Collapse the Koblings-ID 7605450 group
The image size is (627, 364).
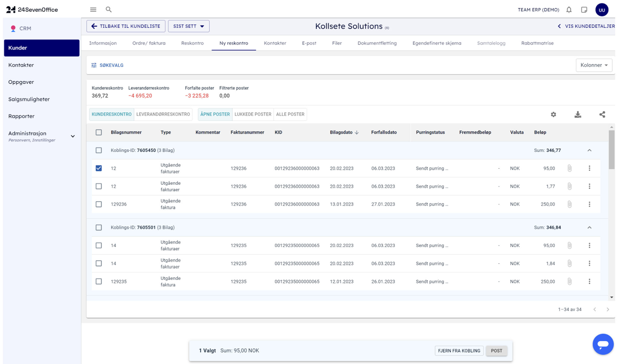(x=589, y=150)
